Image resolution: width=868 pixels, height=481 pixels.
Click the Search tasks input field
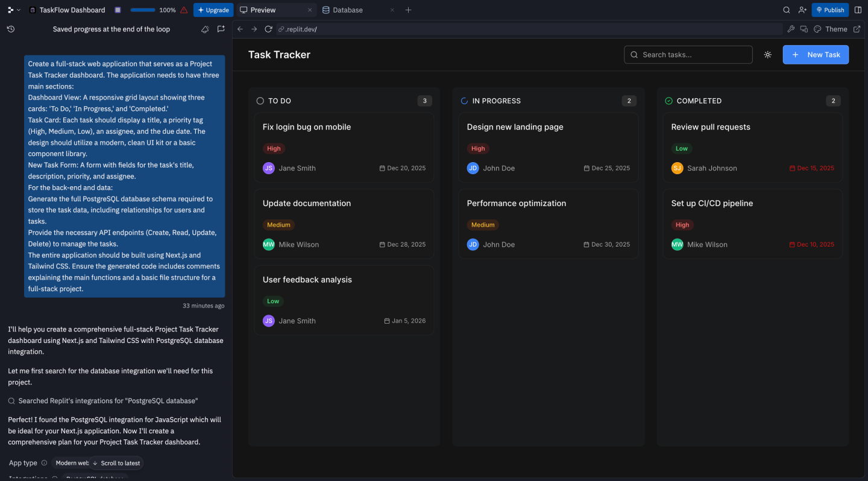coord(687,54)
